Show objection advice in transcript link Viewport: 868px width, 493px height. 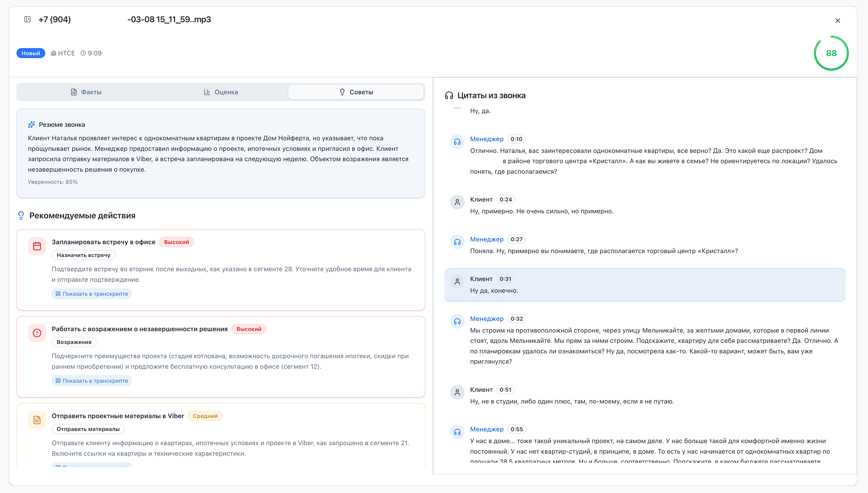click(92, 381)
